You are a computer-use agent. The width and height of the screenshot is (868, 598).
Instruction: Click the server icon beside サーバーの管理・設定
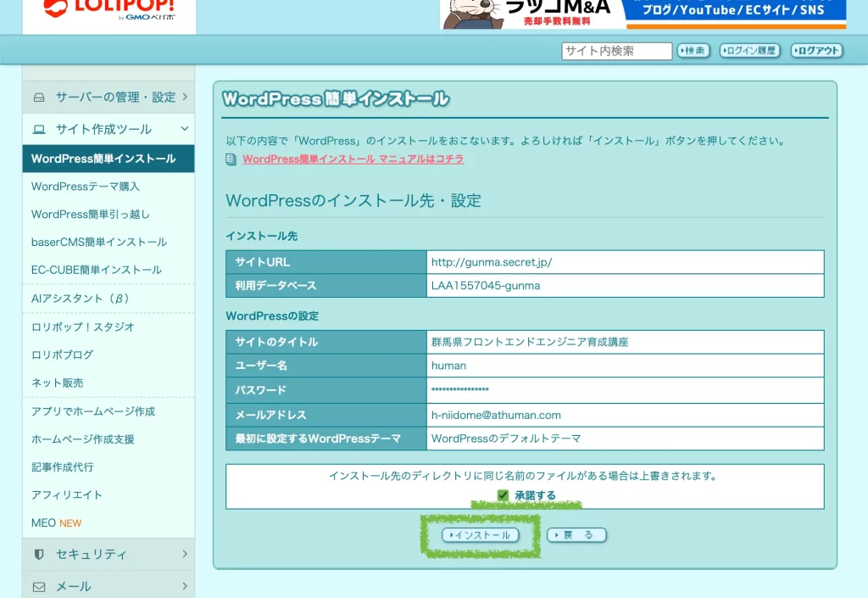39,98
